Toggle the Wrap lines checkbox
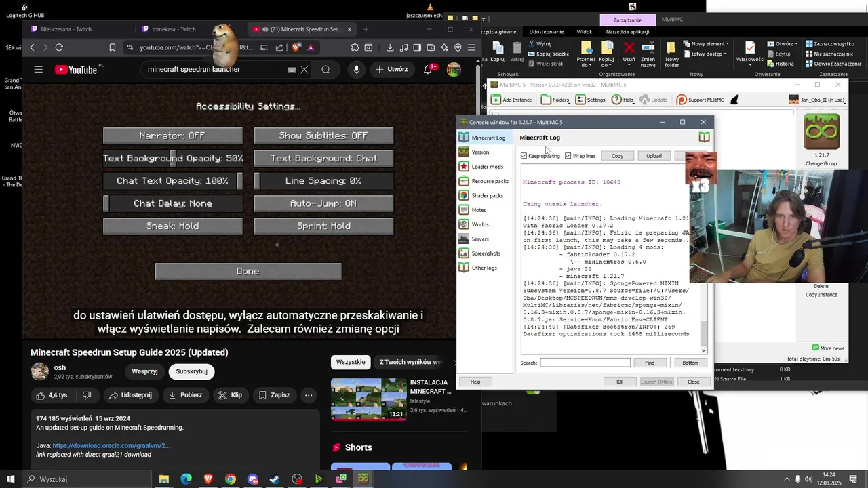This screenshot has width=868, height=488. (580, 156)
